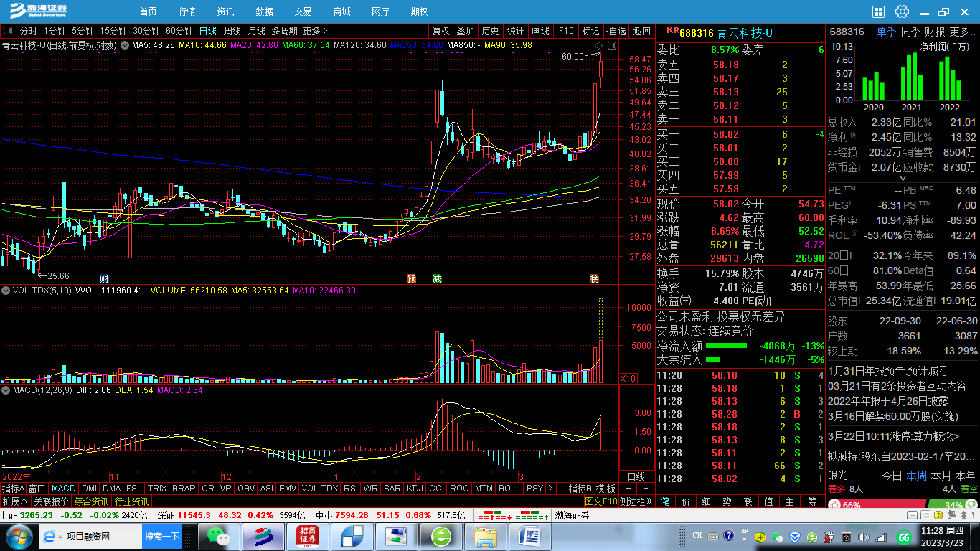Expand 更多 in financial report panel
Screen dimensions: 980x551
click(x=963, y=32)
